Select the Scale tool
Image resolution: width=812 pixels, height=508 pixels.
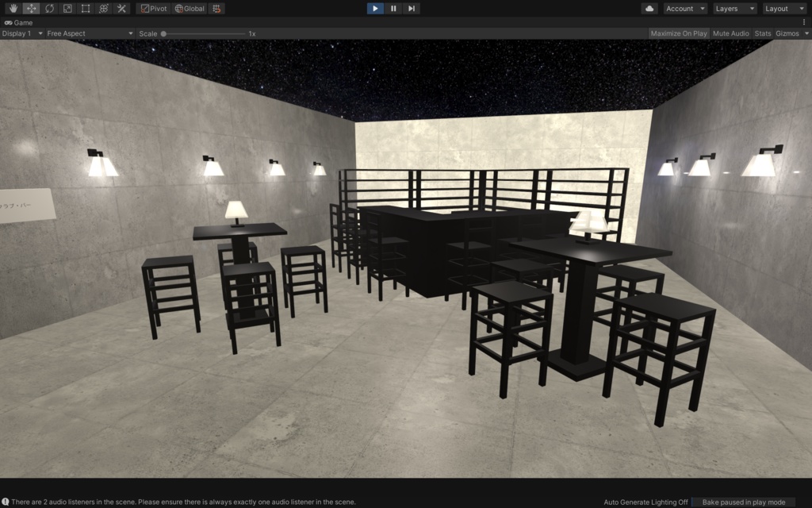[67, 8]
